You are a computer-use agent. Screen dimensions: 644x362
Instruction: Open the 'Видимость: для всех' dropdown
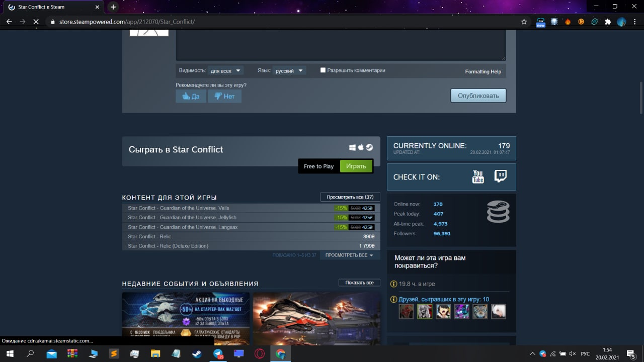tap(226, 71)
